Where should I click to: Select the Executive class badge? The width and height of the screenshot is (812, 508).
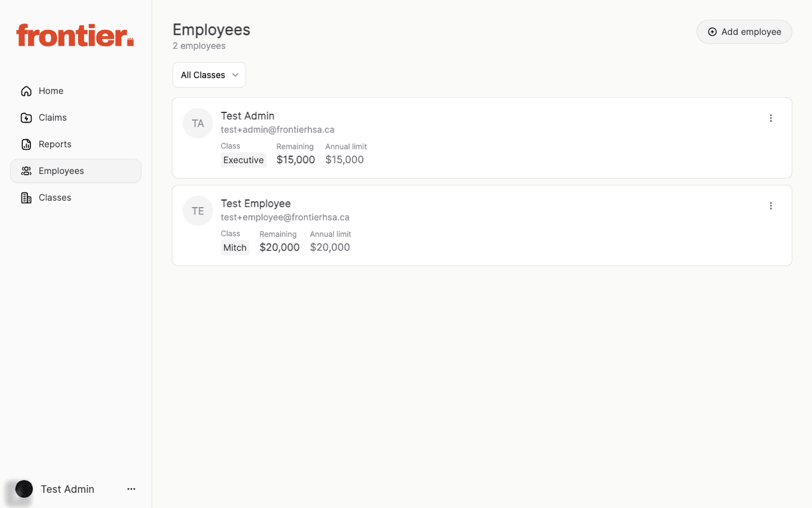[x=243, y=159]
